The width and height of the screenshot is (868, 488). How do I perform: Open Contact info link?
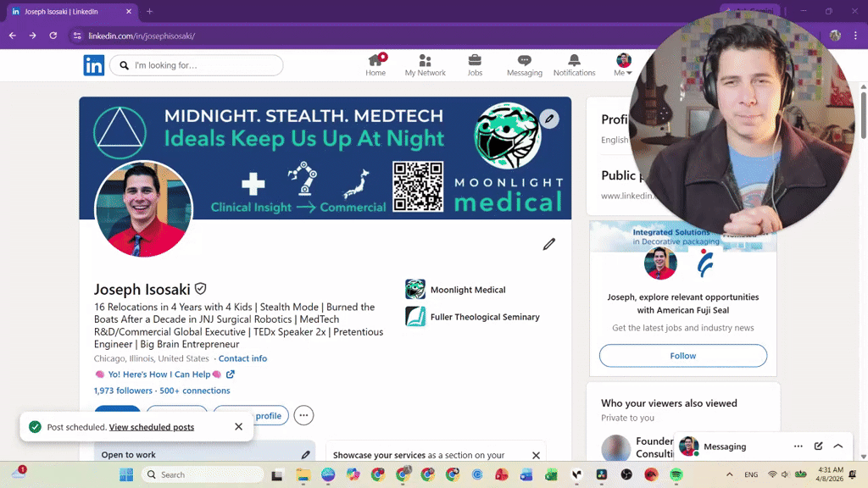pyautogui.click(x=242, y=358)
